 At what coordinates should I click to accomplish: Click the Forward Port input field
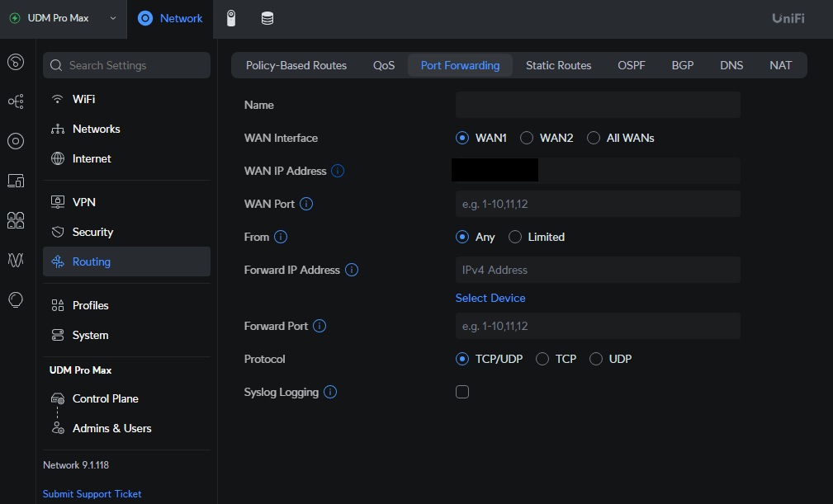tap(598, 327)
